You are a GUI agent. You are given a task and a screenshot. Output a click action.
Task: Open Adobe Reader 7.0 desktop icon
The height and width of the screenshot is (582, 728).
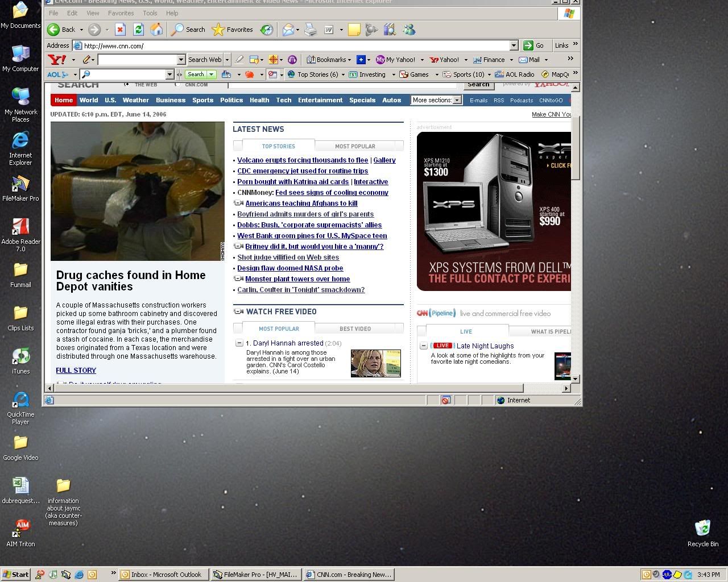pos(20,235)
